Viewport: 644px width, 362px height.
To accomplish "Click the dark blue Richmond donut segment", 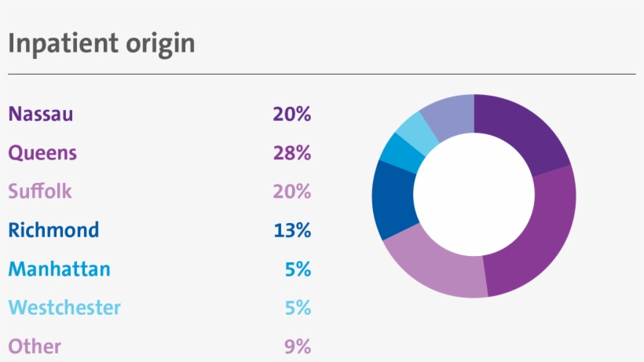I will tap(390, 199).
